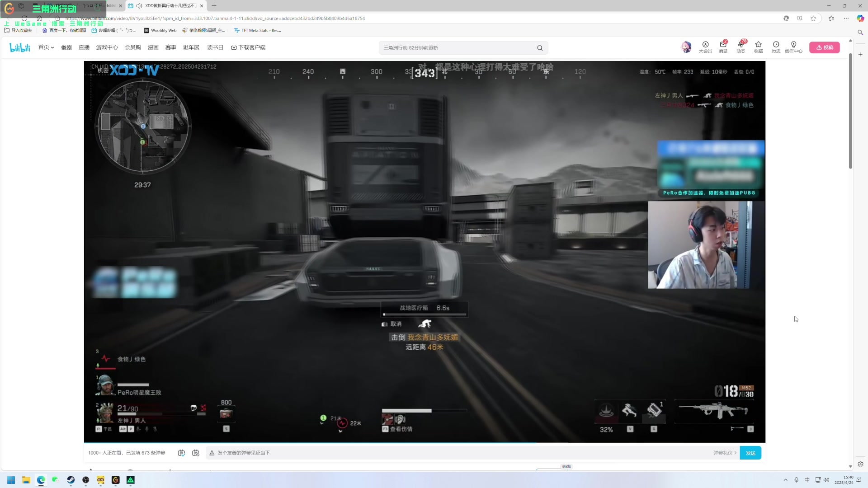Click the blue 发送 send button
This screenshot has height=488, width=868.
tap(750, 453)
